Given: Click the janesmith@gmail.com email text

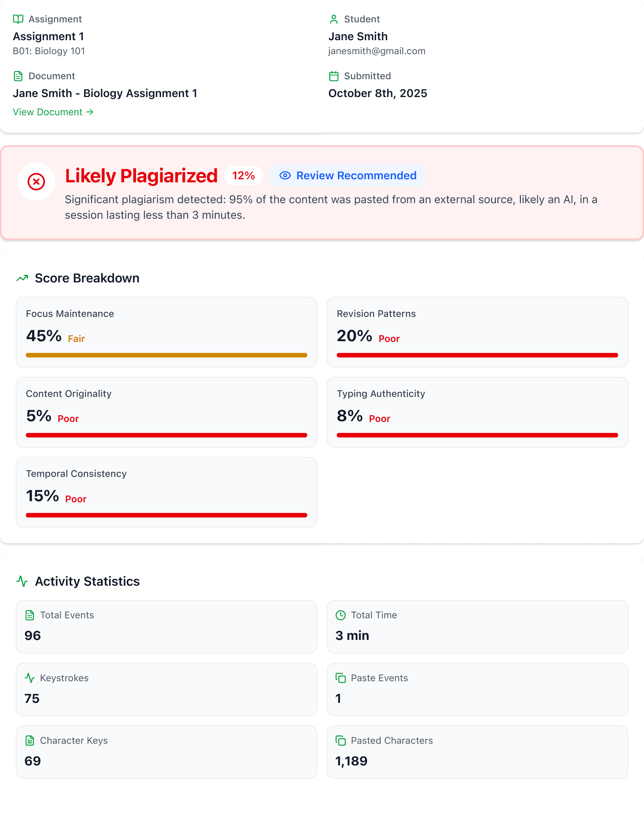Looking at the screenshot, I should point(377,51).
